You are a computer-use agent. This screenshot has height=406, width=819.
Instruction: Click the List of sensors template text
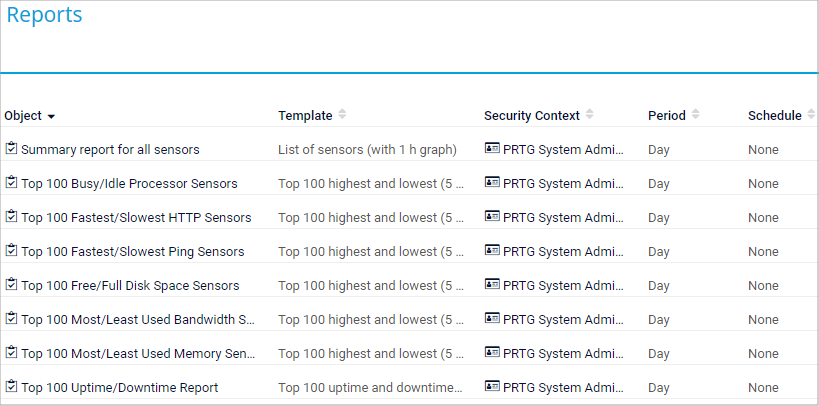367,150
